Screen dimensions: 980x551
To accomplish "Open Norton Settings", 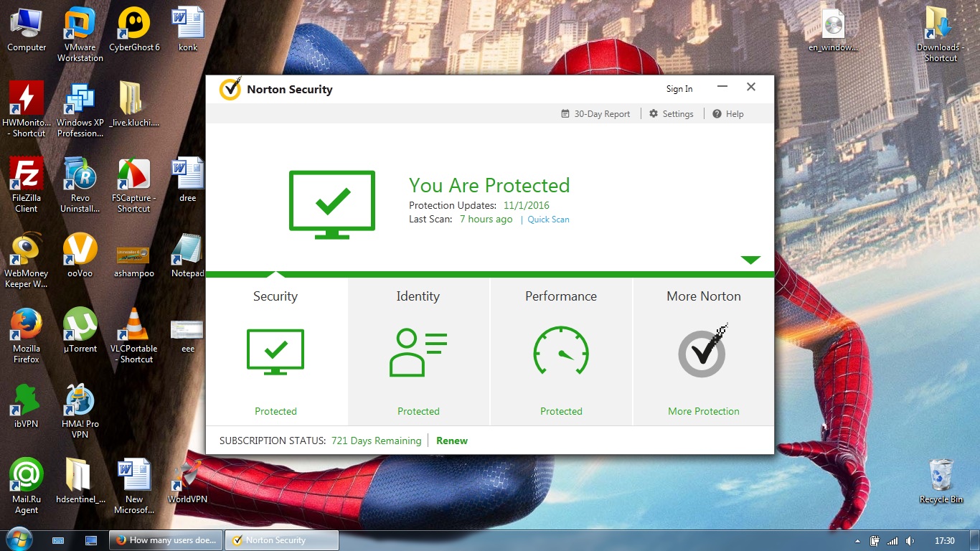I will (672, 114).
